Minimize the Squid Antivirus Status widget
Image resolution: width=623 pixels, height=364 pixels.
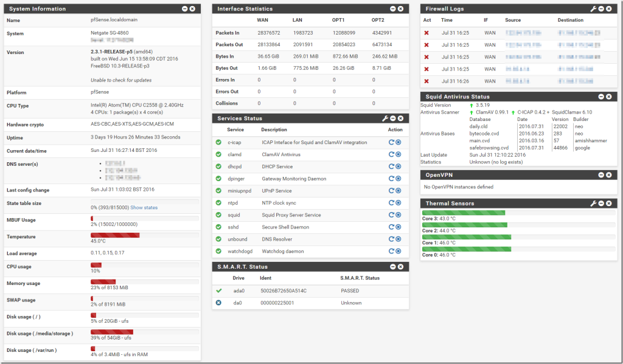(601, 97)
